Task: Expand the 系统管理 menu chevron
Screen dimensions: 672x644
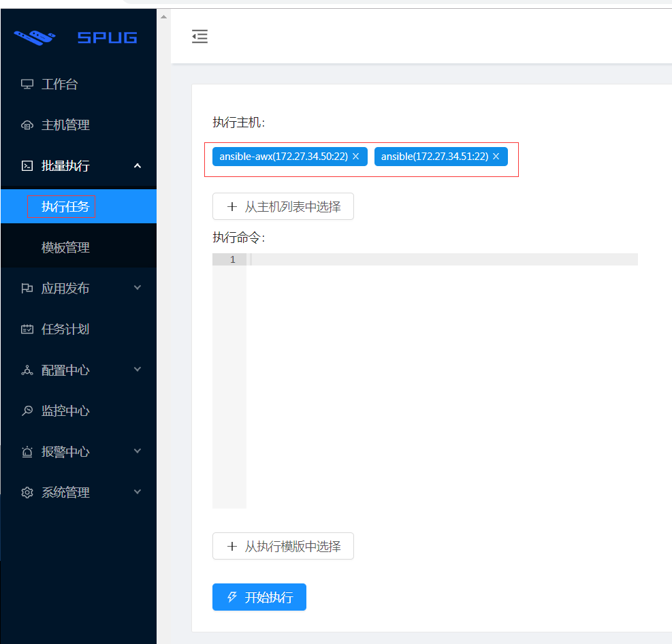Action: [x=138, y=492]
